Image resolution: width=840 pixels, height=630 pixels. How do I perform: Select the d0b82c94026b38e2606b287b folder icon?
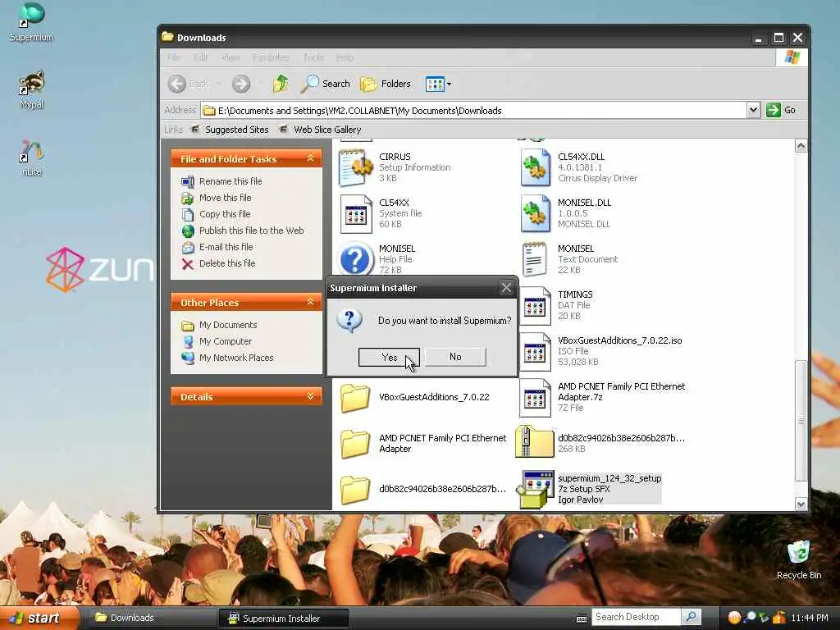354,490
